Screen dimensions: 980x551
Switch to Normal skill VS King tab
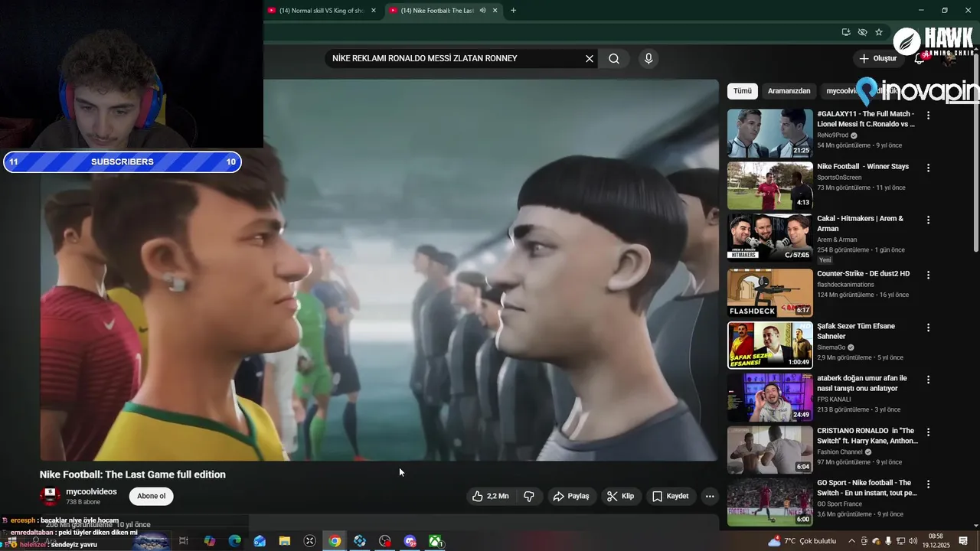coord(321,11)
